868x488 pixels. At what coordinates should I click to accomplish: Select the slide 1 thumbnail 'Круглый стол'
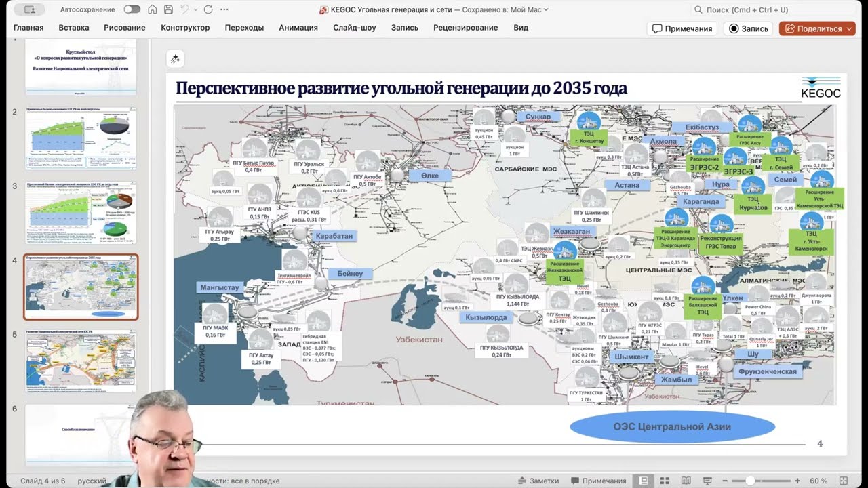click(x=81, y=66)
